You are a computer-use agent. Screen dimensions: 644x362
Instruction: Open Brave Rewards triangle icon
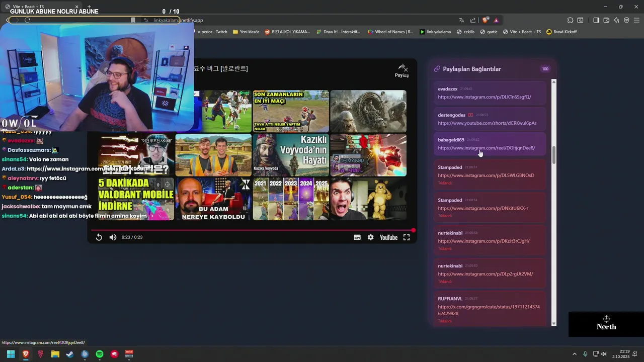pyautogui.click(x=496, y=20)
